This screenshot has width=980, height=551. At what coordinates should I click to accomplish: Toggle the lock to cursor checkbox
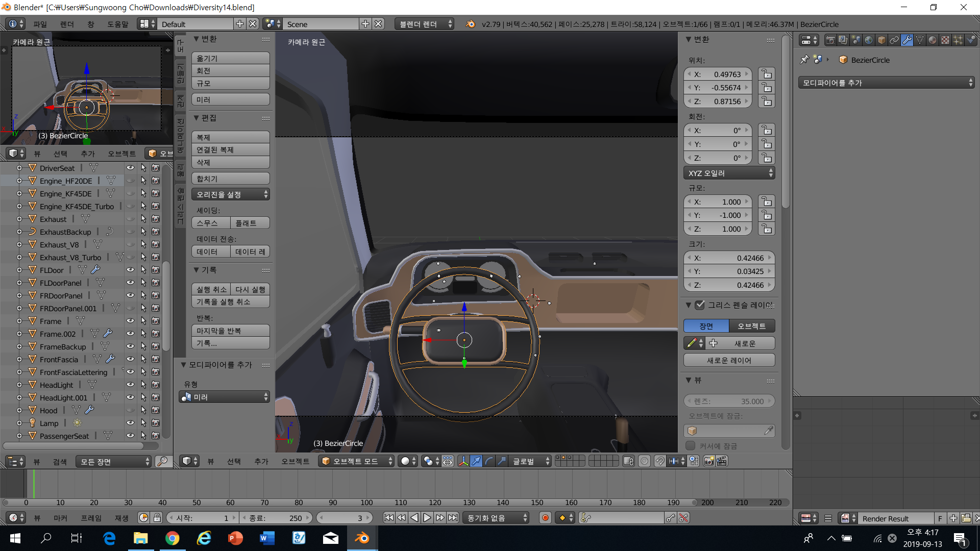pyautogui.click(x=691, y=446)
